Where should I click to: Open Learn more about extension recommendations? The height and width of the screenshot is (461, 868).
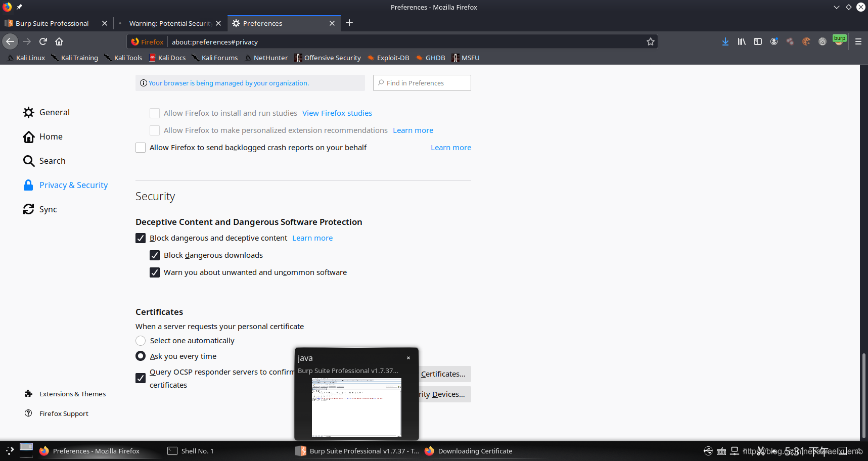(x=413, y=130)
